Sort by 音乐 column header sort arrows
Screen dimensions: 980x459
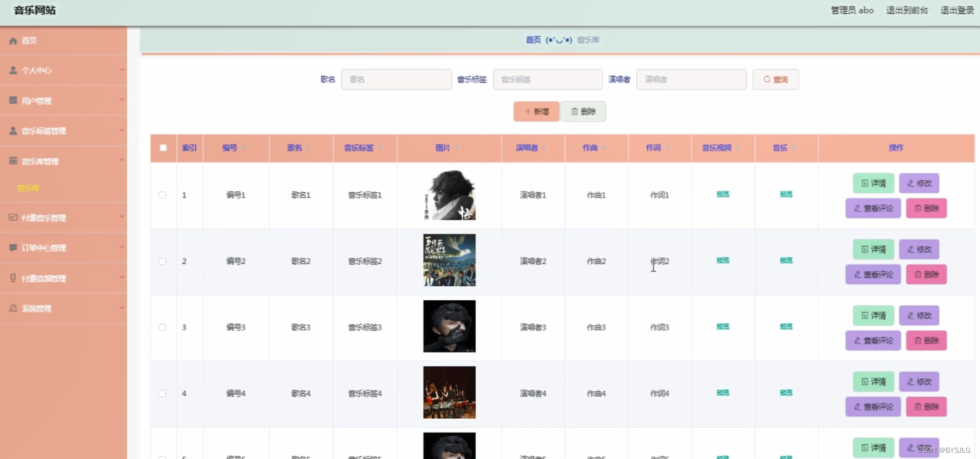(794, 148)
